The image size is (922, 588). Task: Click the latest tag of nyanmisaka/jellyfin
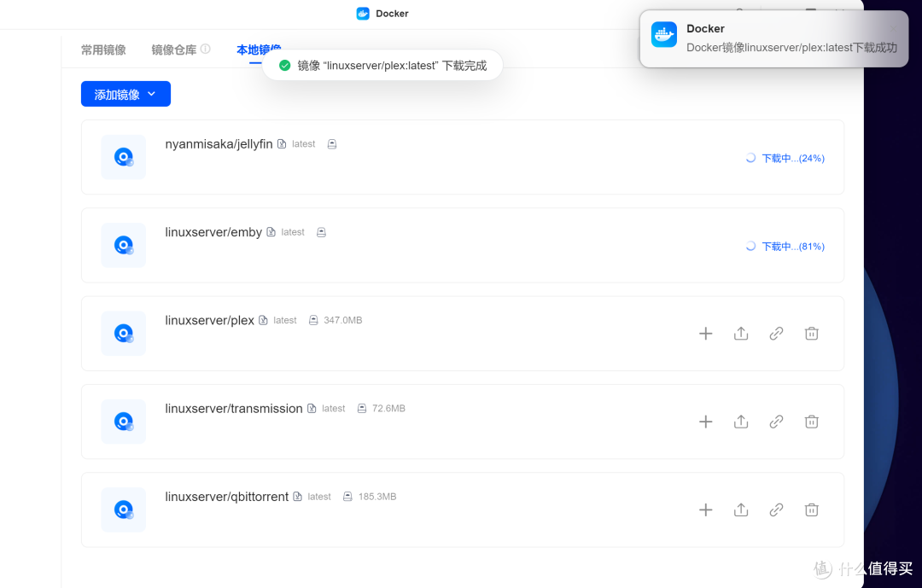click(x=303, y=144)
